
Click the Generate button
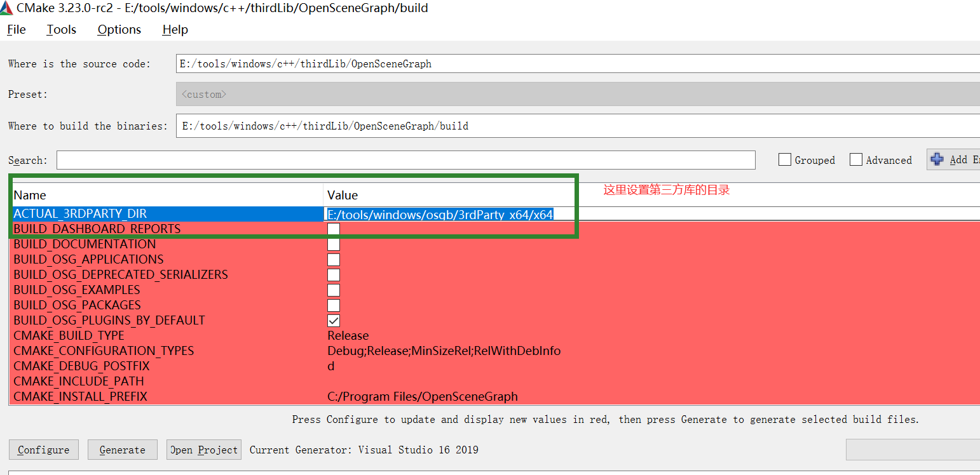123,450
